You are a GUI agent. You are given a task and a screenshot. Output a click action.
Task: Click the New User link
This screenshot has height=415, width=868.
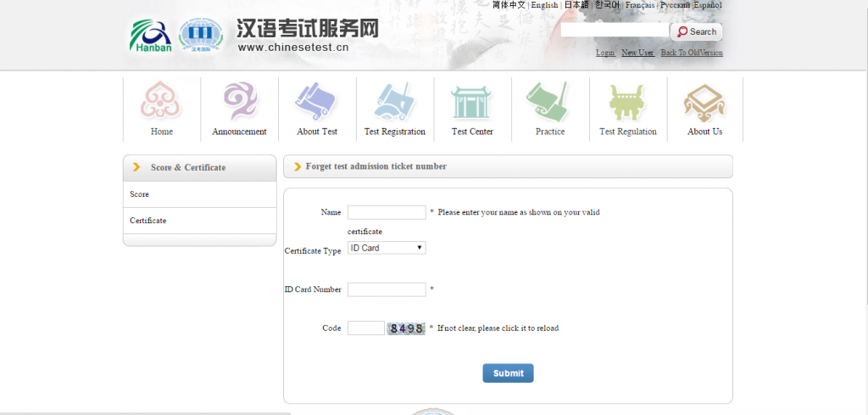click(637, 53)
